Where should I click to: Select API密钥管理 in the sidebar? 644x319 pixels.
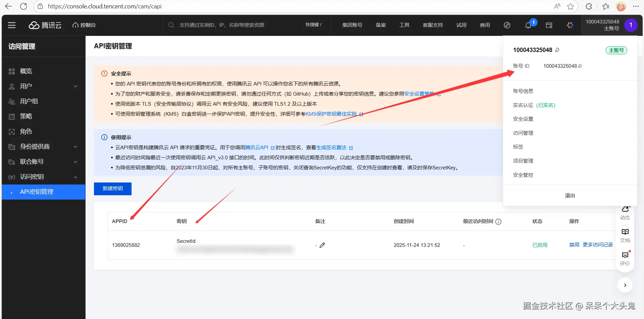pyautogui.click(x=44, y=192)
